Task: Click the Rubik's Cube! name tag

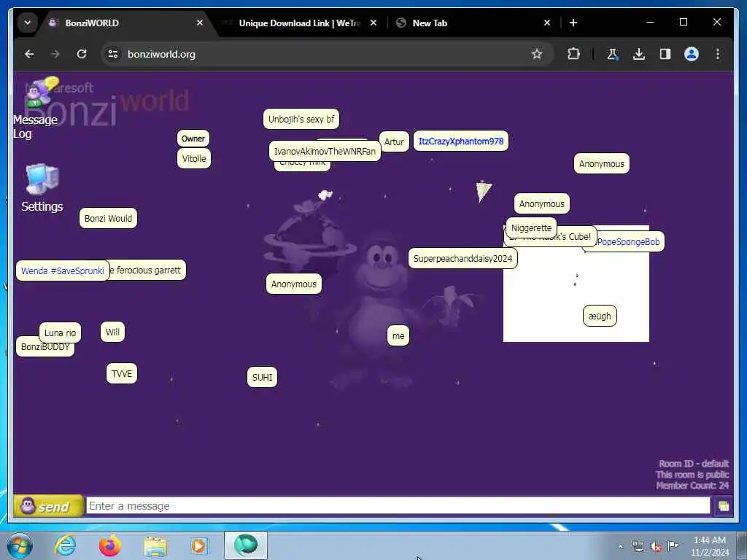Action: pos(577,238)
